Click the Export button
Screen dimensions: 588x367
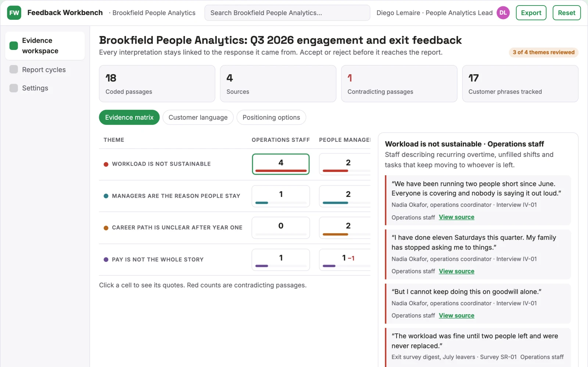531,13
